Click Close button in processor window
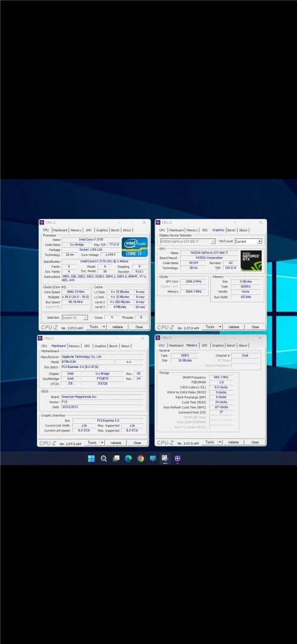 pos(139,327)
